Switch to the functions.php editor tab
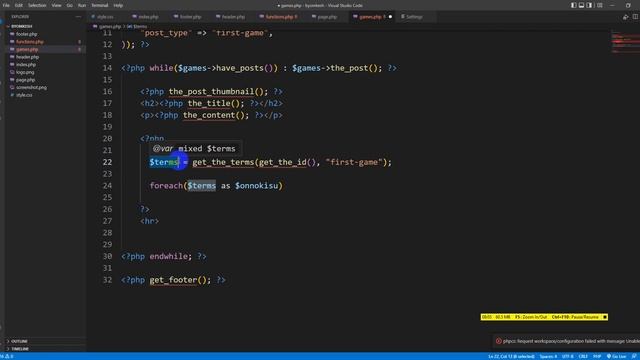640x360 pixels. [281, 17]
